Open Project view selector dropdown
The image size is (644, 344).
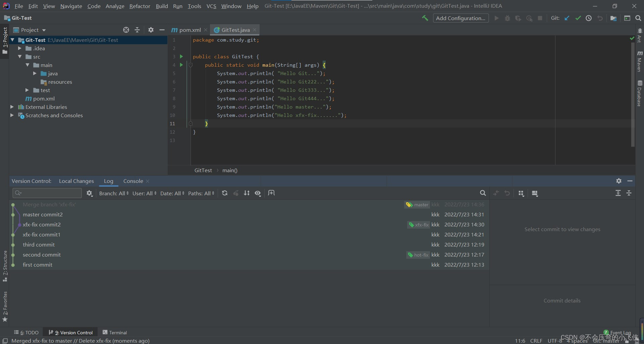30,30
